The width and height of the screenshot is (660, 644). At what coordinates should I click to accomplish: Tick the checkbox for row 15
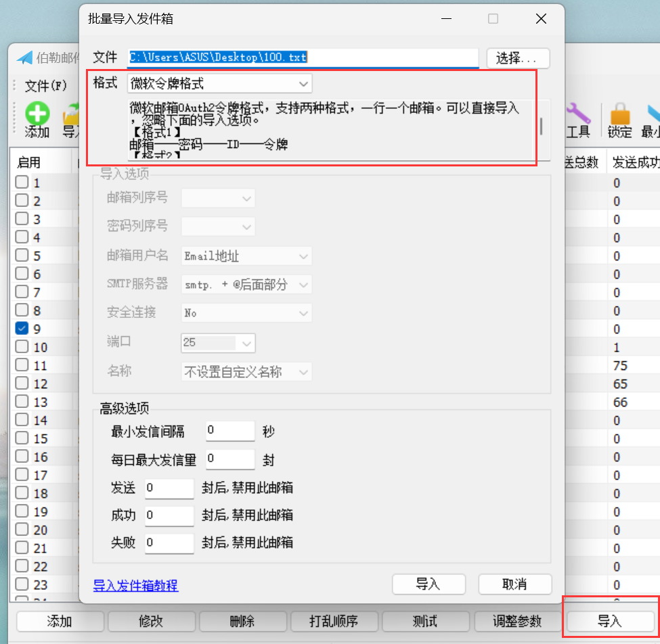[22, 438]
